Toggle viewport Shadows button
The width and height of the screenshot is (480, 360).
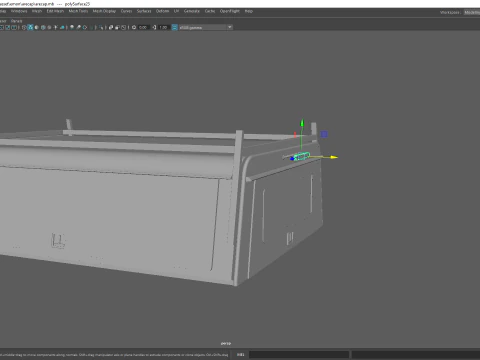tap(62, 27)
